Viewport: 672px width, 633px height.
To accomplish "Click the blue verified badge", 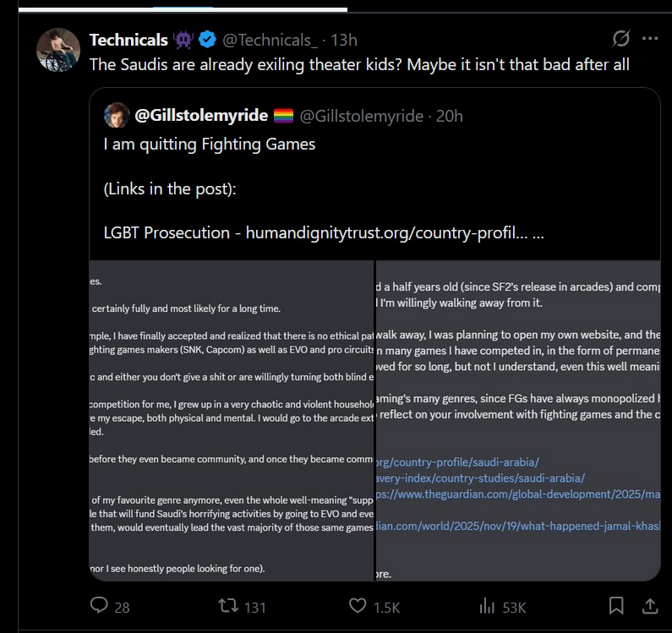I will (208, 40).
